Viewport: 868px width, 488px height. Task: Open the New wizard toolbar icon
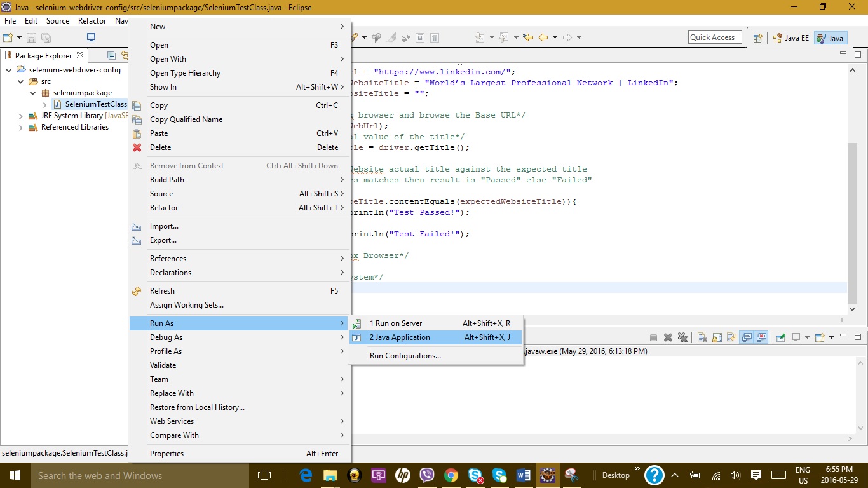coord(8,38)
